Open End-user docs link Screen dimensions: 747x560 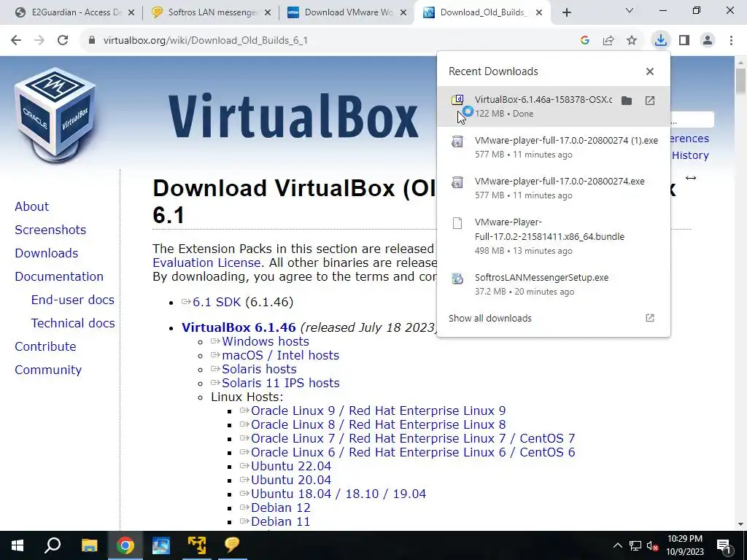coord(72,300)
